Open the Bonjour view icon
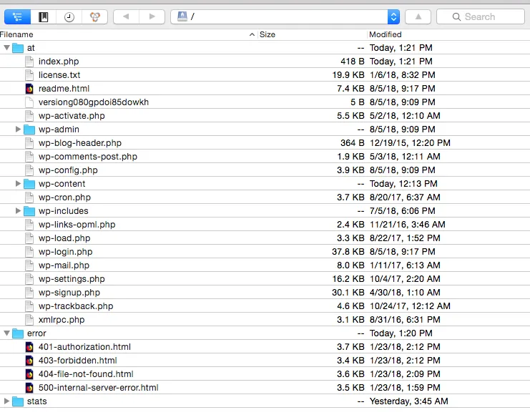The width and height of the screenshot is (530, 420). (95, 16)
